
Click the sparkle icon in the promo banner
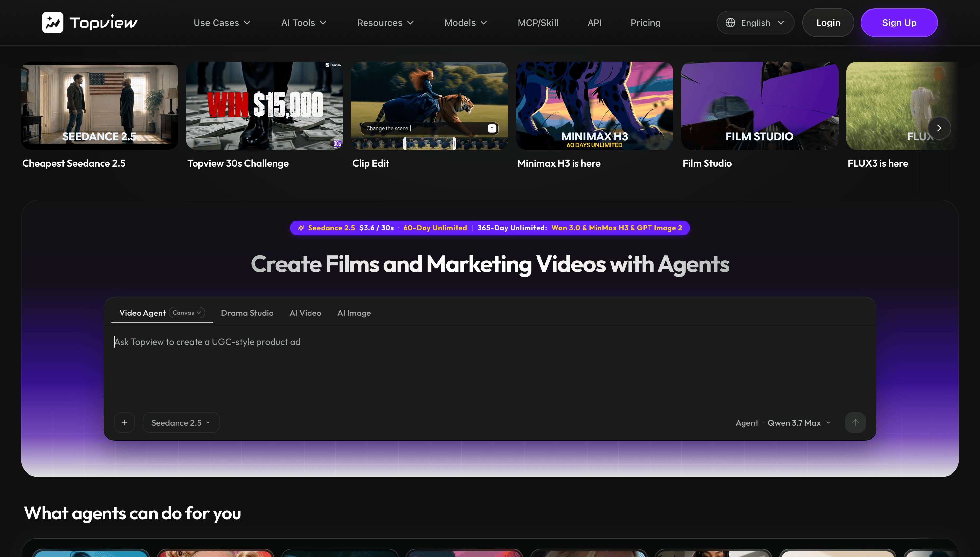[x=301, y=228]
